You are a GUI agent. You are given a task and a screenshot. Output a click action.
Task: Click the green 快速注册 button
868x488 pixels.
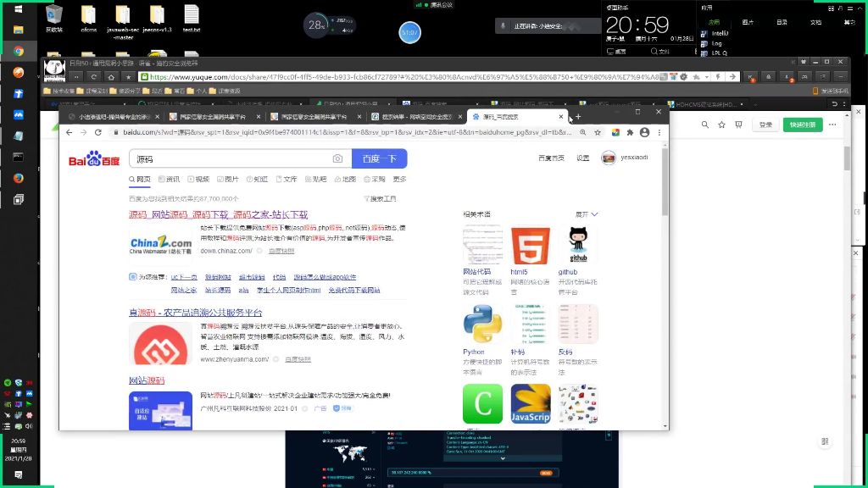(x=803, y=125)
